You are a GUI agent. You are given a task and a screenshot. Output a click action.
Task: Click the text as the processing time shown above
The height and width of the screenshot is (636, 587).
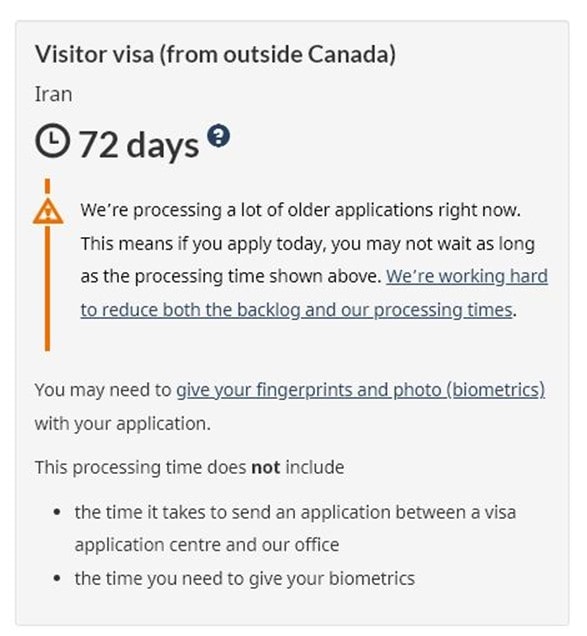tap(231, 276)
